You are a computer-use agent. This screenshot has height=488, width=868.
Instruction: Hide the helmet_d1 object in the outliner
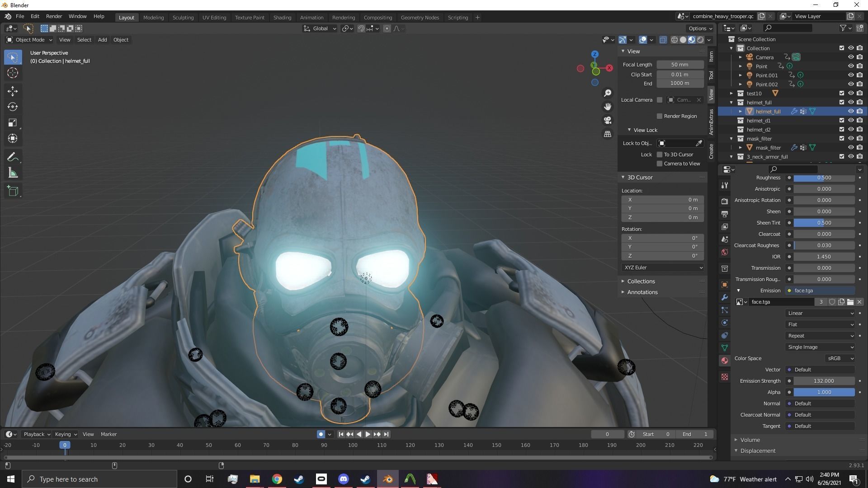tap(851, 121)
